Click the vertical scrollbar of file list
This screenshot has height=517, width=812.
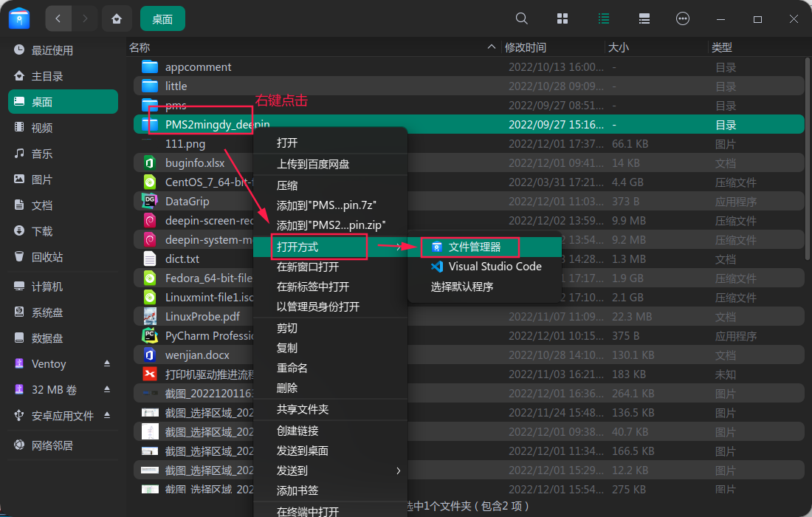tap(808, 158)
